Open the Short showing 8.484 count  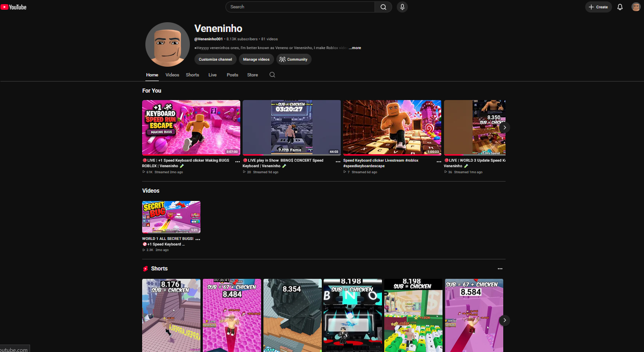(232, 315)
